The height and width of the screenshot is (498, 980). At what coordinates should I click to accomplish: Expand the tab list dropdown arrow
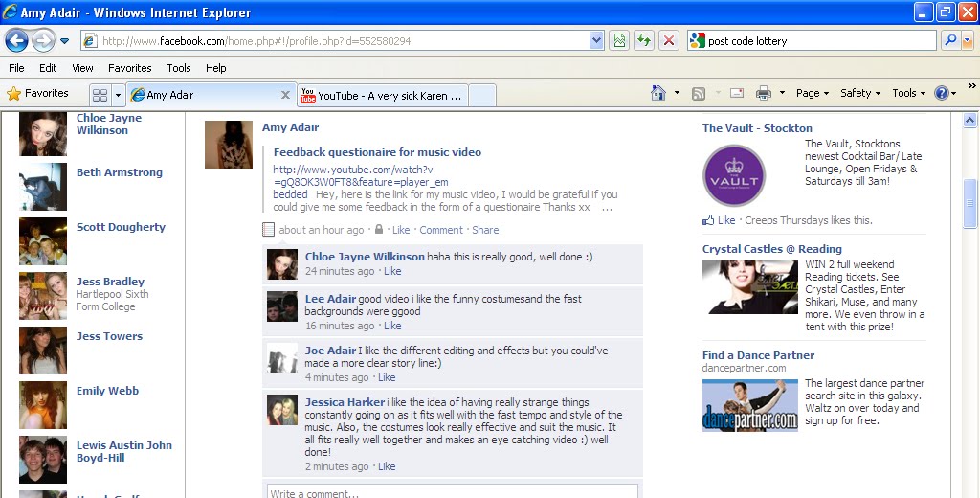coord(118,95)
